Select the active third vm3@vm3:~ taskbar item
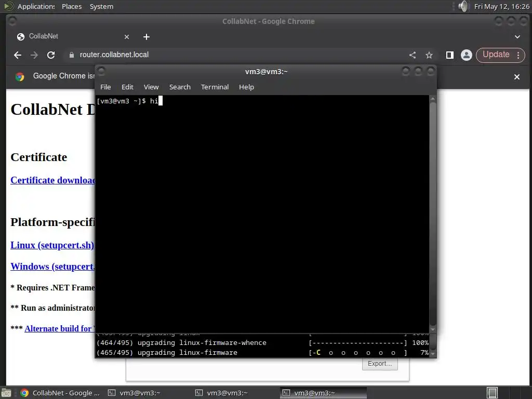Image resolution: width=532 pixels, height=399 pixels. [324, 393]
